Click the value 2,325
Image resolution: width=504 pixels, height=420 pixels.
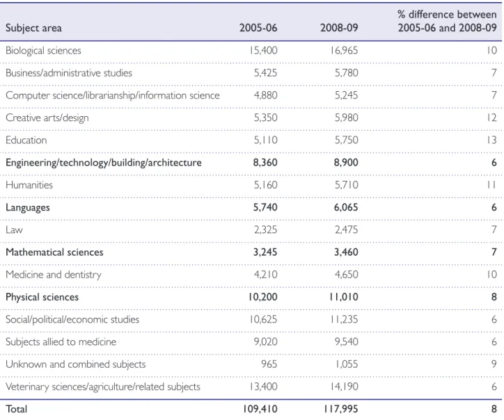(265, 230)
